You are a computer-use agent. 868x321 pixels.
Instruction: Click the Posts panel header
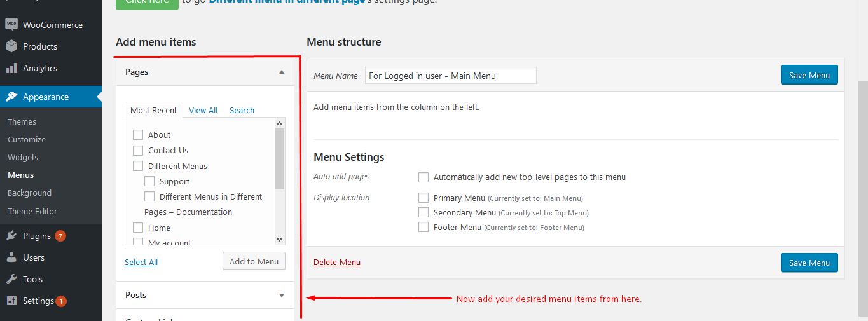(x=205, y=295)
